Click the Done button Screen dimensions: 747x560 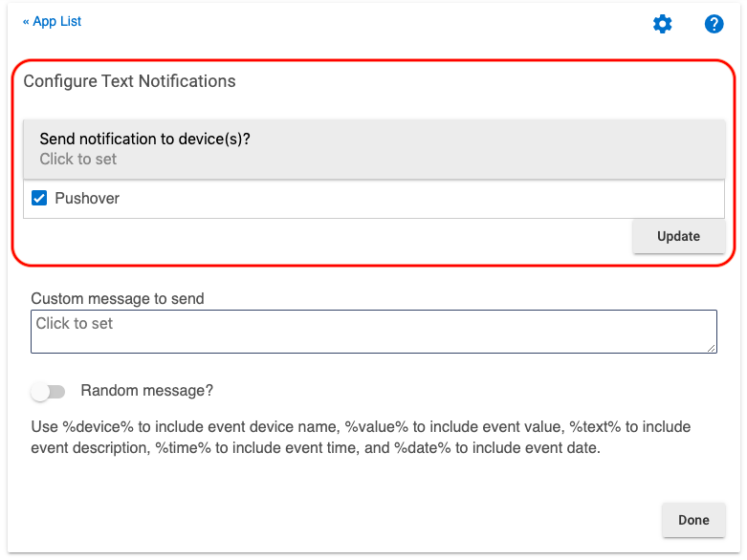(x=693, y=520)
